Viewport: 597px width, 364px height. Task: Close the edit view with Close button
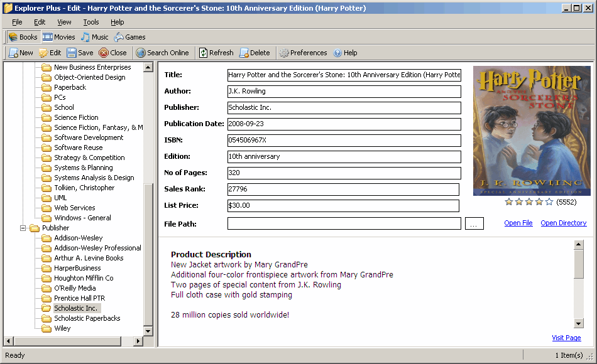[x=112, y=53]
